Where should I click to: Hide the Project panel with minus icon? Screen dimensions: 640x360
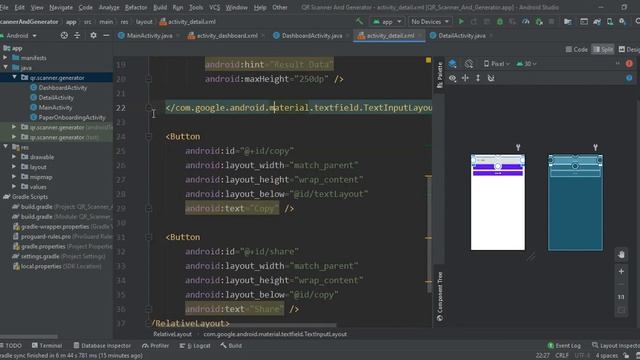click(x=106, y=36)
